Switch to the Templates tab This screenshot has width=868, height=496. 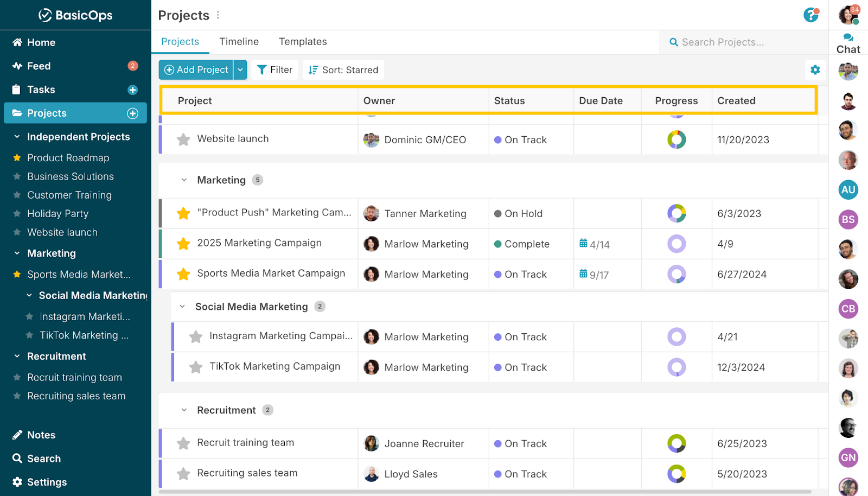tap(303, 42)
